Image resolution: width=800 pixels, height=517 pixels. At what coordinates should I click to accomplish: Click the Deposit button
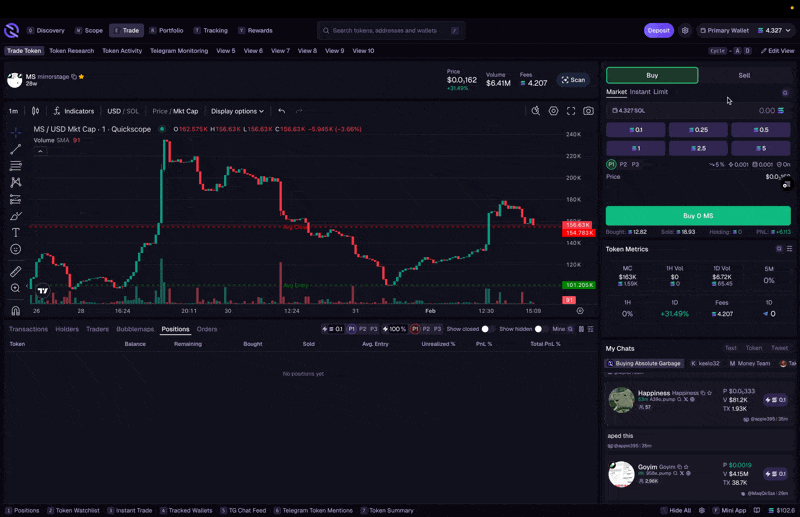tap(659, 31)
